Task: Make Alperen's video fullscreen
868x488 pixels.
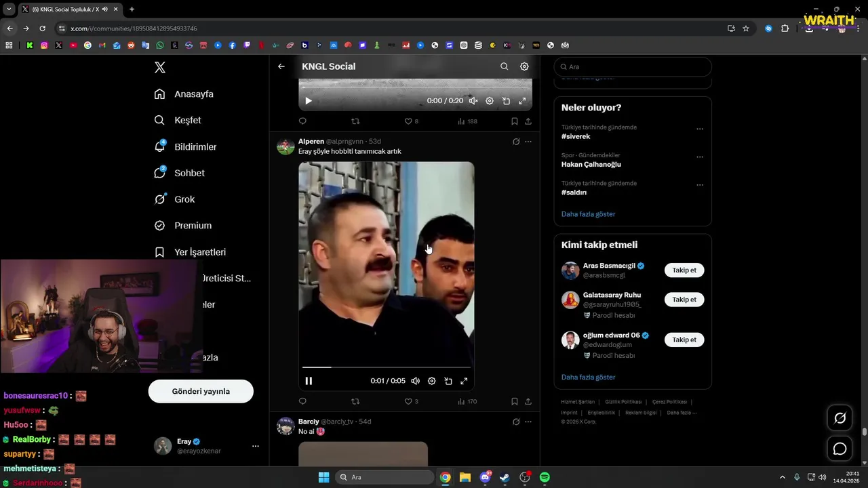Action: tap(464, 381)
